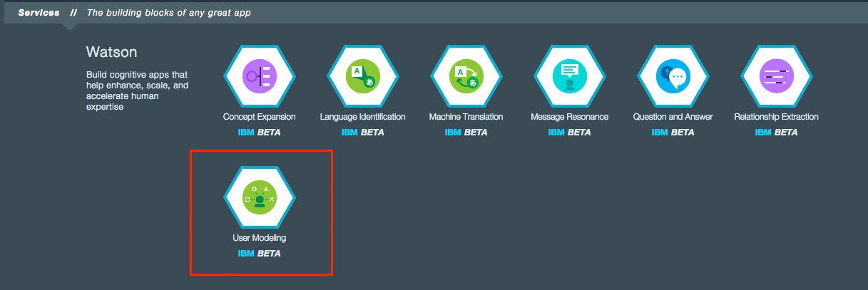Click the Watson category heading
The image size is (868, 290).
111,52
